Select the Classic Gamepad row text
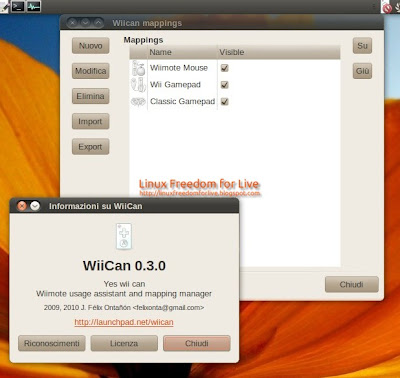This screenshot has width=400, height=378. point(182,101)
